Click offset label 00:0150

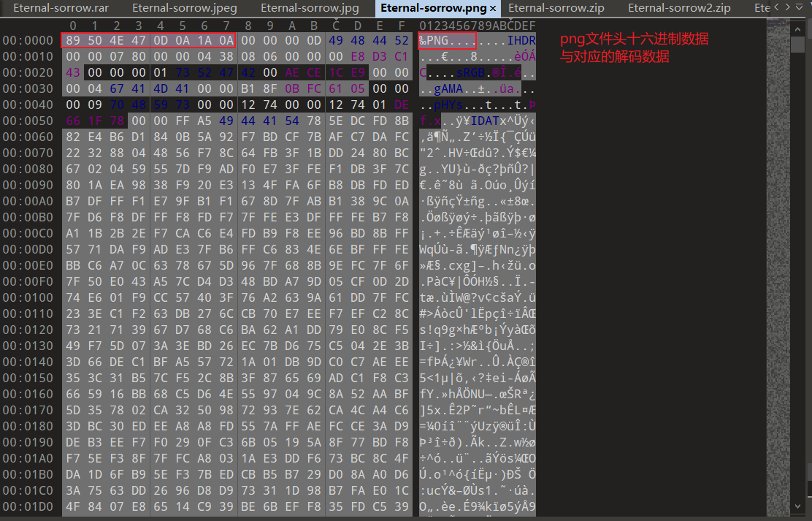point(28,378)
